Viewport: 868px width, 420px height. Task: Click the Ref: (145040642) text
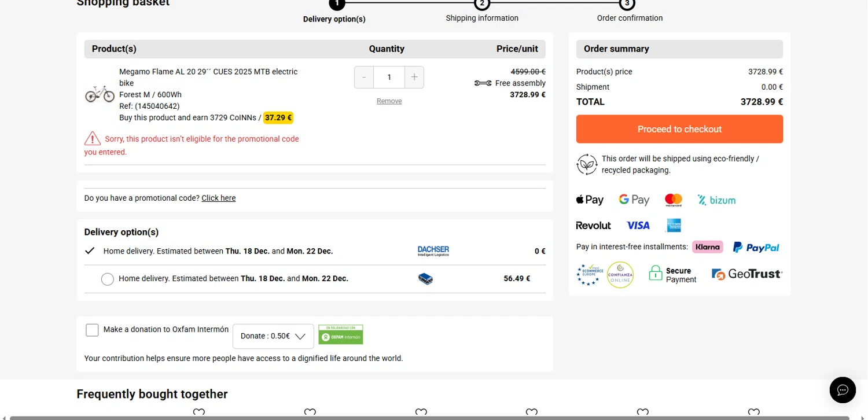point(149,106)
